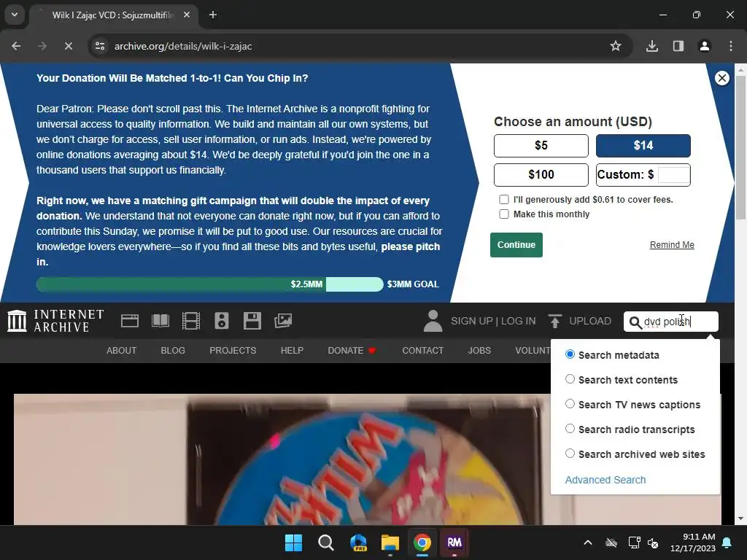Open the notification bell in system tray
This screenshot has width=747, height=560.
click(727, 542)
